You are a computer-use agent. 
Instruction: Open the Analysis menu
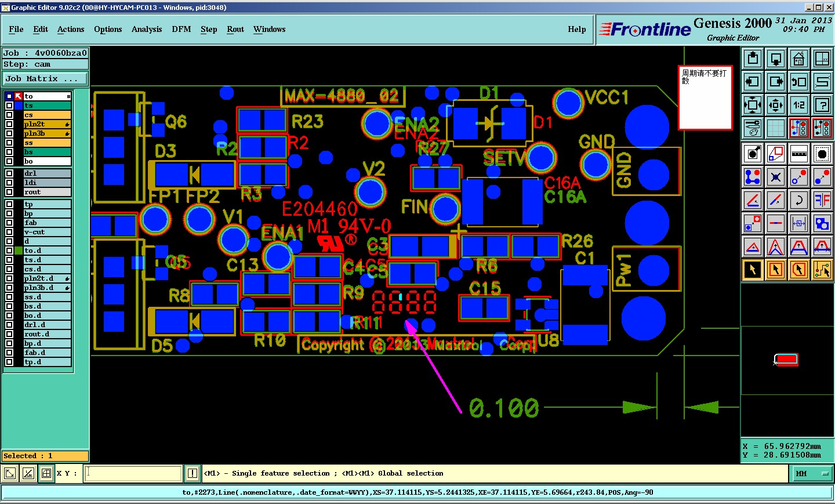click(x=147, y=29)
